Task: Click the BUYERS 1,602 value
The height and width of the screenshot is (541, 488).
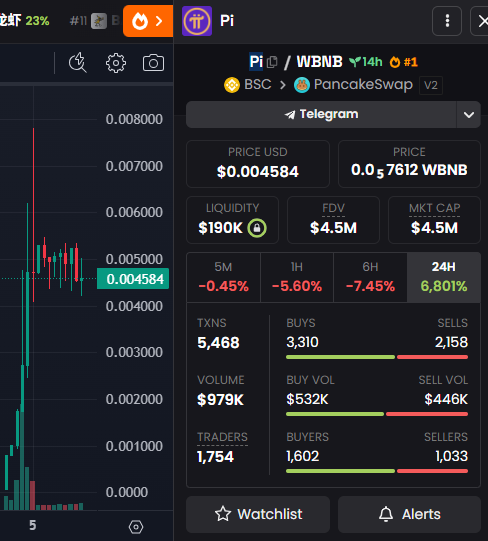Action: [303, 456]
